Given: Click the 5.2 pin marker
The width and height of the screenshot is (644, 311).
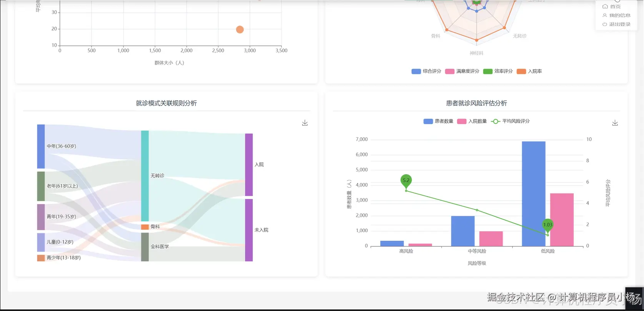Looking at the screenshot, I should pos(406,181).
